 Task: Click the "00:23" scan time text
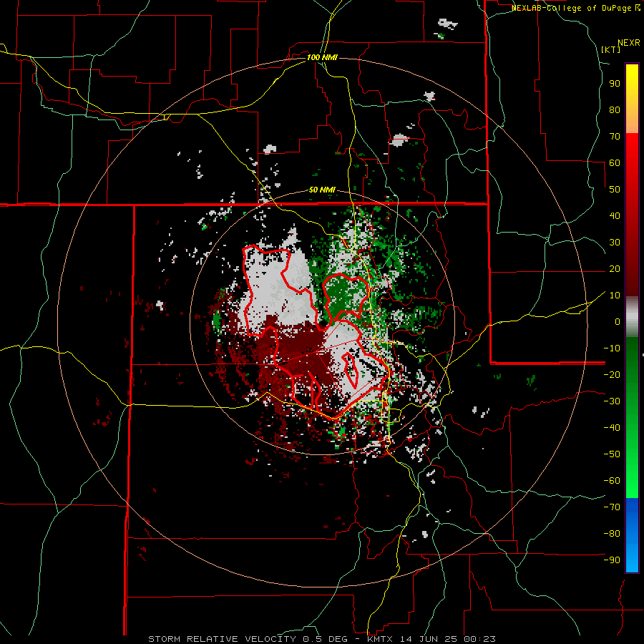(479, 639)
